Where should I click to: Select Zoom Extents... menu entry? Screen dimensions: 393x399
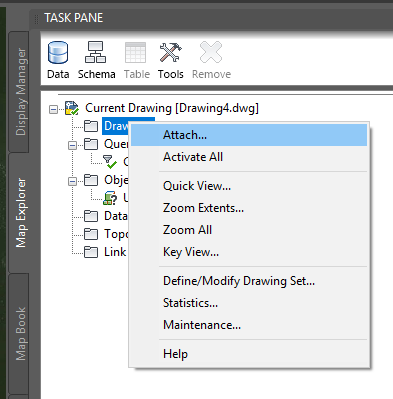tap(249, 208)
